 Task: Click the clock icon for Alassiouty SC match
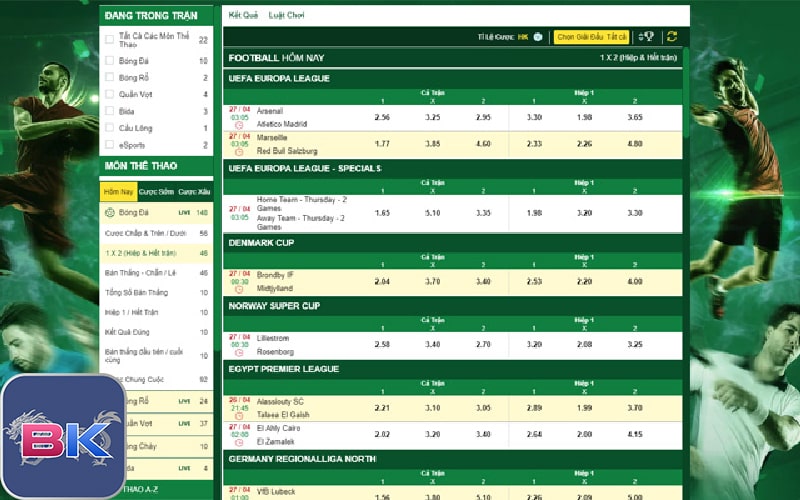pyautogui.click(x=239, y=416)
